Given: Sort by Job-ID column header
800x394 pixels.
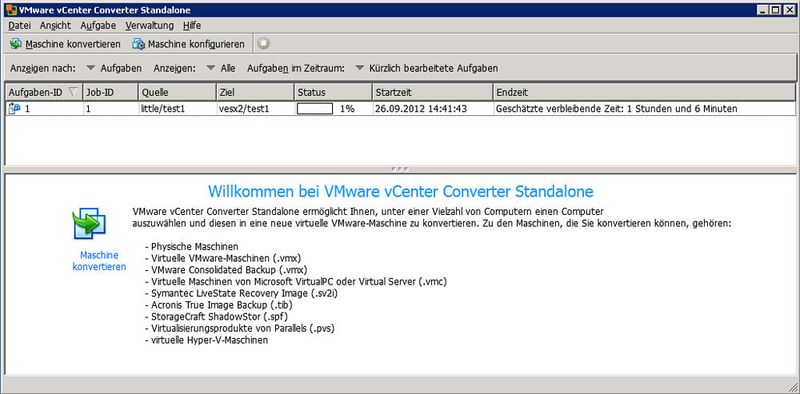Looking at the screenshot, I should [x=110, y=92].
